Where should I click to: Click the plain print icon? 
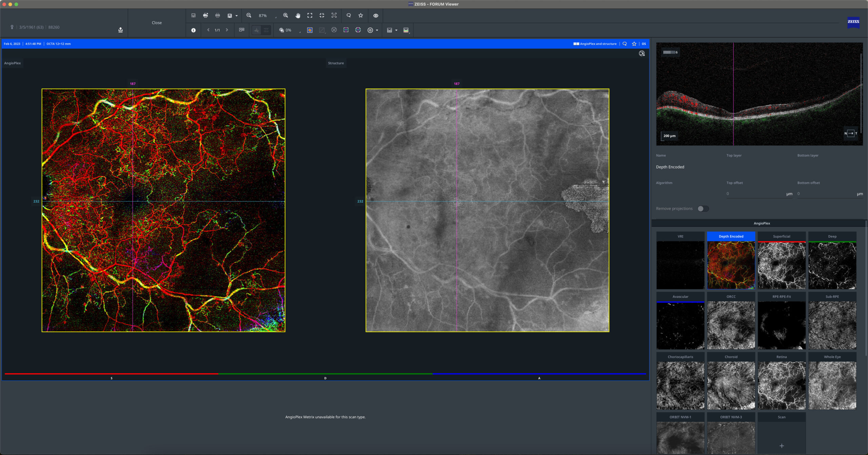coord(218,15)
